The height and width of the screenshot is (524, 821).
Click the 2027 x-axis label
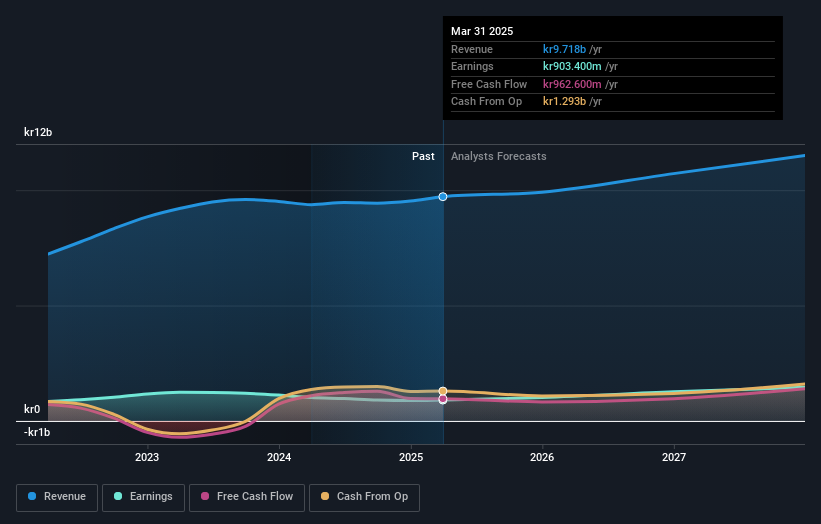674,457
